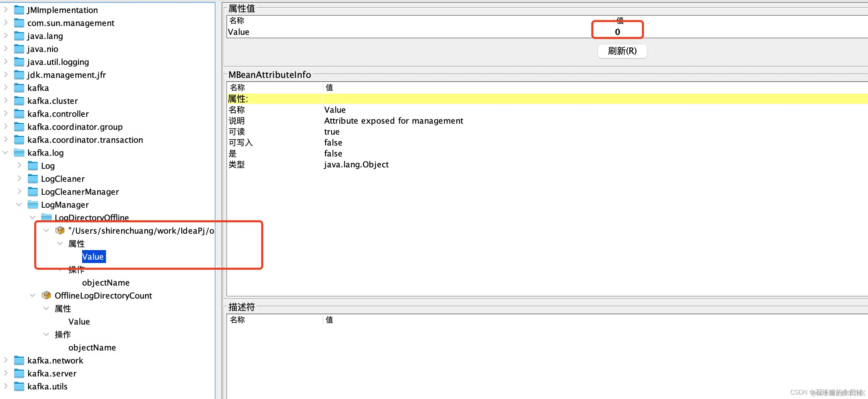
Task: Select the kafka.coordinator.transaction tree item
Action: [x=85, y=140]
